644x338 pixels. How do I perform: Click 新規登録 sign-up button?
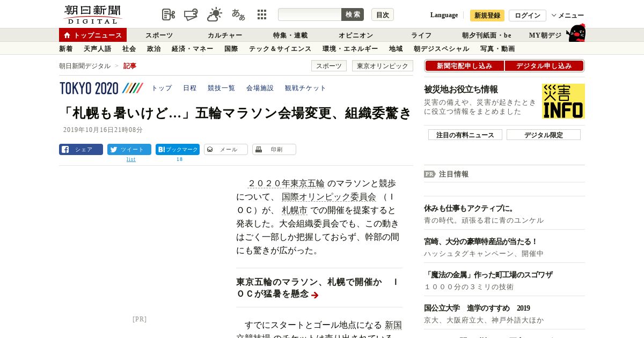coord(487,16)
